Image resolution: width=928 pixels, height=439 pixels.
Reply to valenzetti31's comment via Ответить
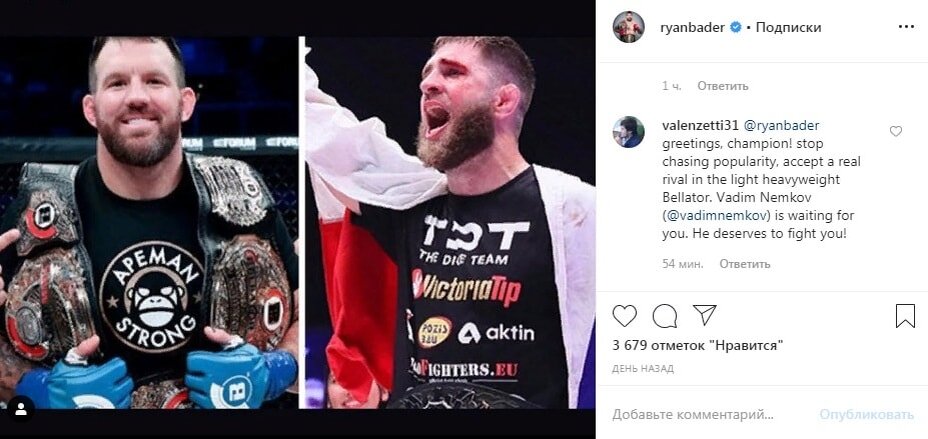tap(745, 264)
